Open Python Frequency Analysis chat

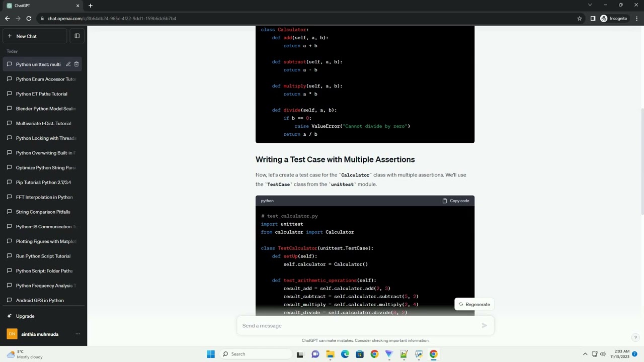point(42,286)
